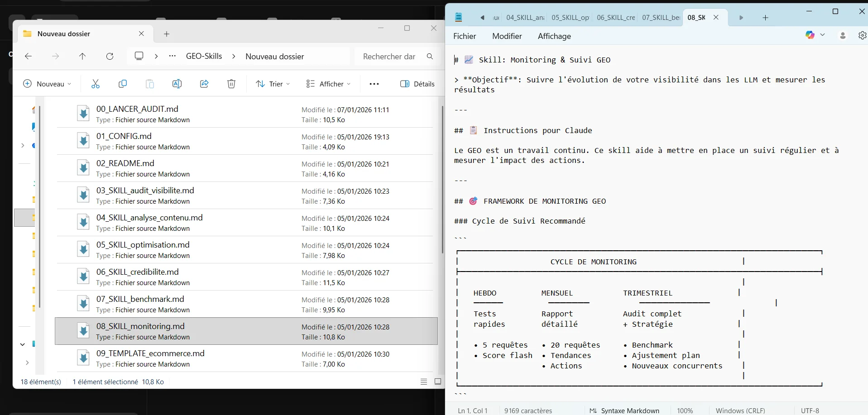The image size is (868, 415).
Task: Select the 08_SKILL_monitoring.md file row
Action: (246, 331)
